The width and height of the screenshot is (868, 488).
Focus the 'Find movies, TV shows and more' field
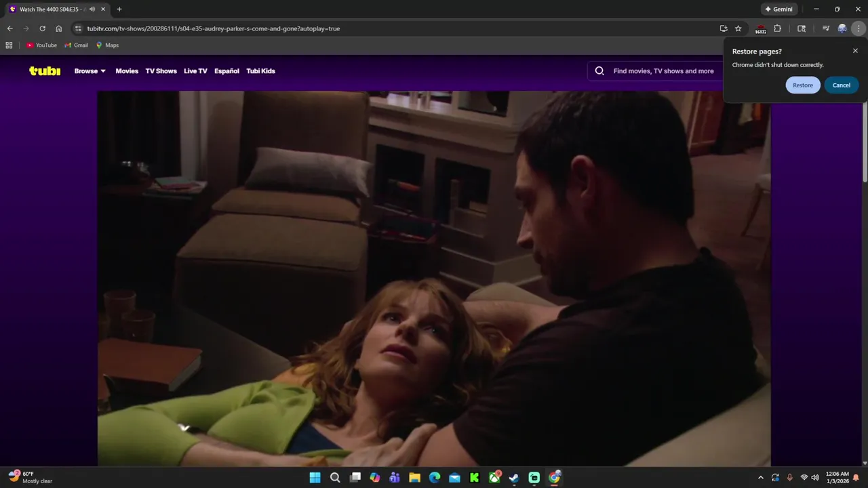coord(663,71)
